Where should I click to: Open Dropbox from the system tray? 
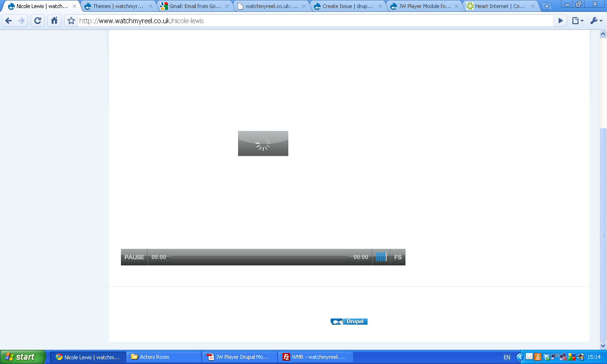pyautogui.click(x=546, y=357)
